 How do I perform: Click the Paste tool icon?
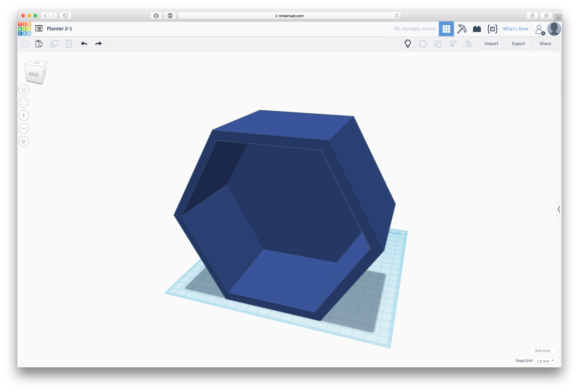click(x=39, y=44)
